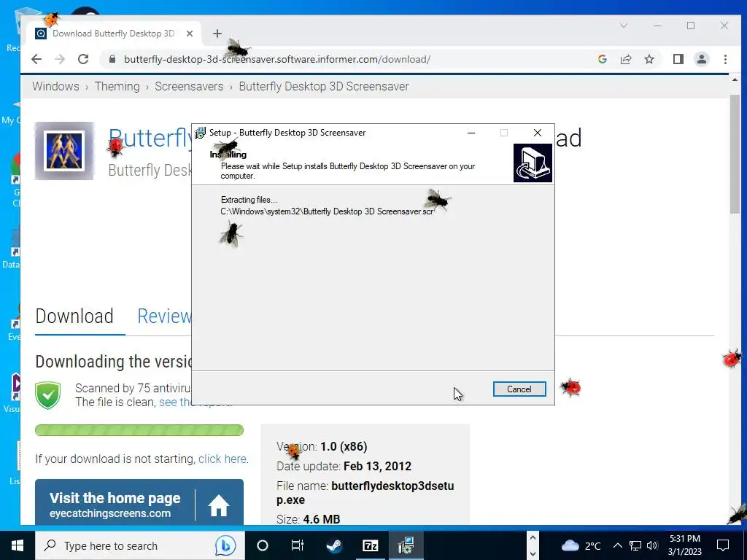Use the 'click here' download link
This screenshot has height=560, width=747.
tap(222, 459)
